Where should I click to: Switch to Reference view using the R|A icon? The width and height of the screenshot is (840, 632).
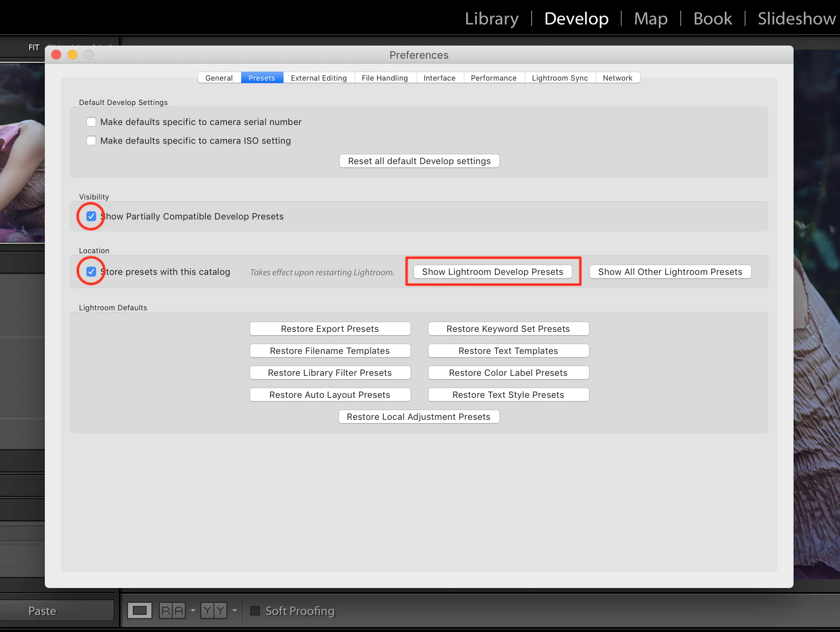[173, 610]
